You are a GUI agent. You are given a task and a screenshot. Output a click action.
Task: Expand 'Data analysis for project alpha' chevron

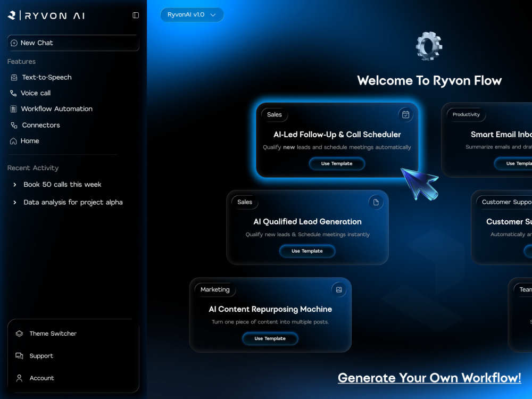pos(14,202)
